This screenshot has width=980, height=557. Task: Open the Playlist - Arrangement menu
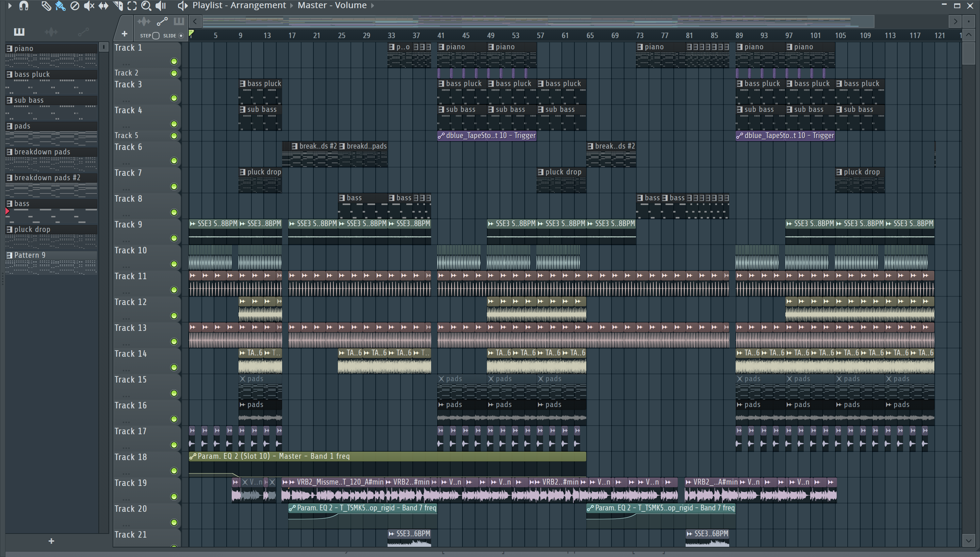tap(239, 5)
